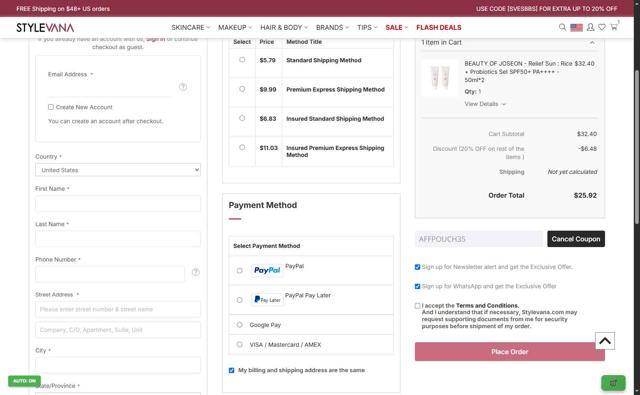Uncheck the WhatsApp sign-up checkbox

(417, 286)
